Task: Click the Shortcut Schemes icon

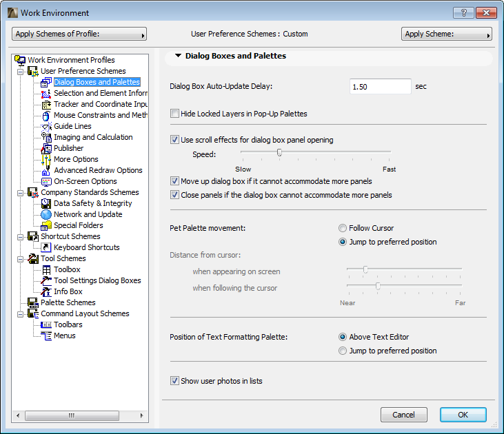Action: (33, 236)
